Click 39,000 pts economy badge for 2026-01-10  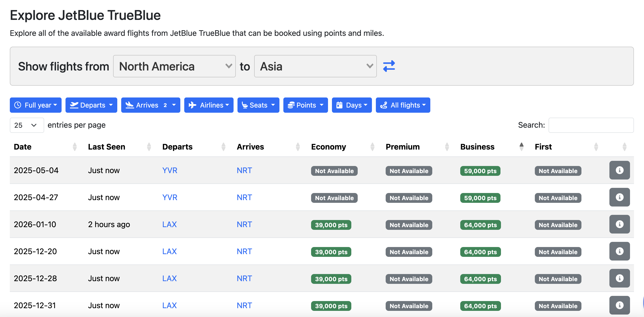pyautogui.click(x=331, y=225)
